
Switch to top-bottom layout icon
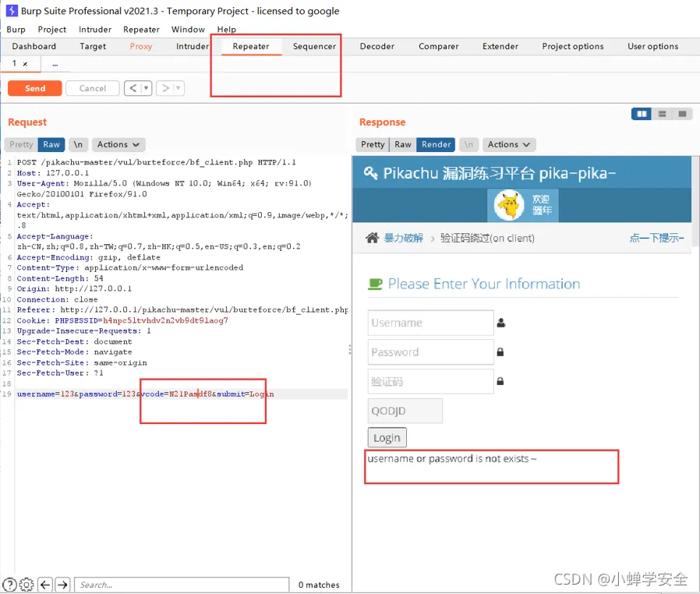[662, 114]
